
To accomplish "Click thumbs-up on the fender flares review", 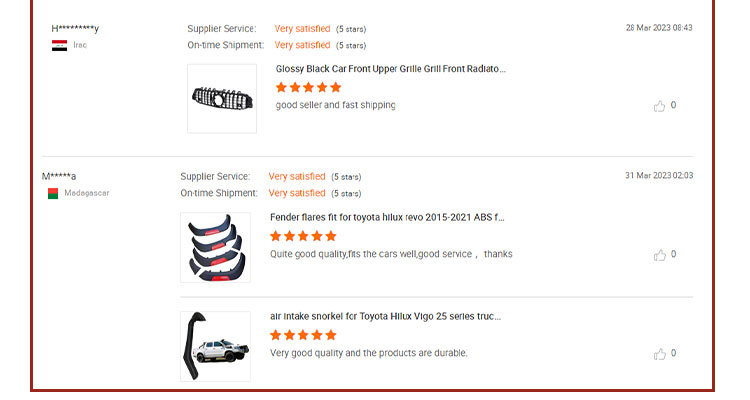I will pos(660,255).
